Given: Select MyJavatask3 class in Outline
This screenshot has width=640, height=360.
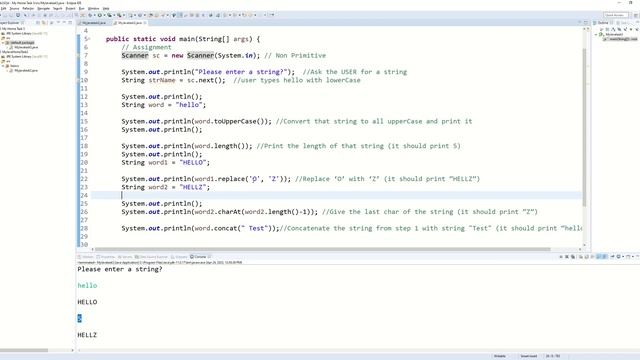Looking at the screenshot, I should [x=614, y=35].
